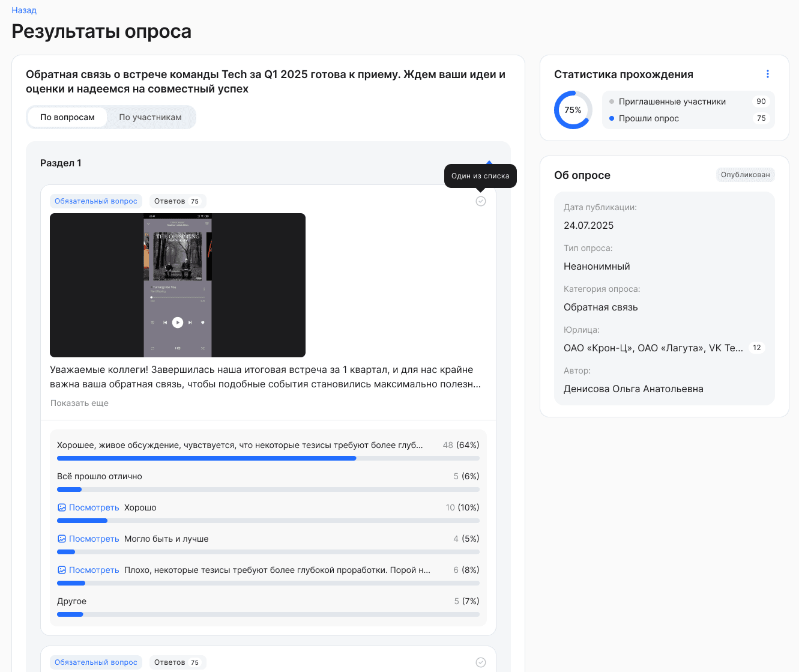
Task: Click the Раздел 1 section heading
Action: [61, 163]
